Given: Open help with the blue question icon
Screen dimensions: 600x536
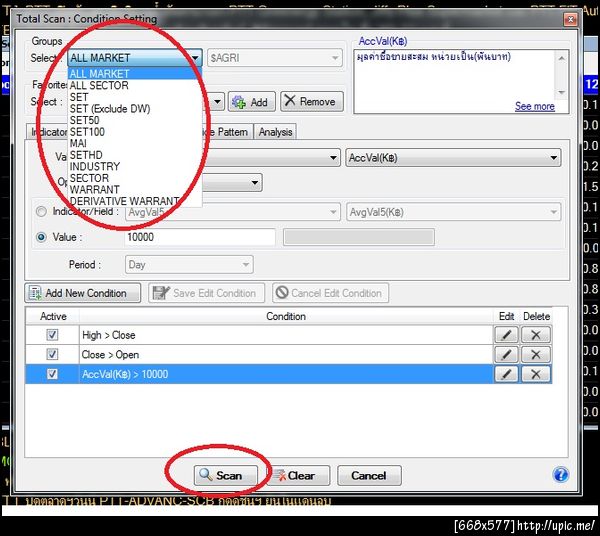Looking at the screenshot, I should coord(561,475).
